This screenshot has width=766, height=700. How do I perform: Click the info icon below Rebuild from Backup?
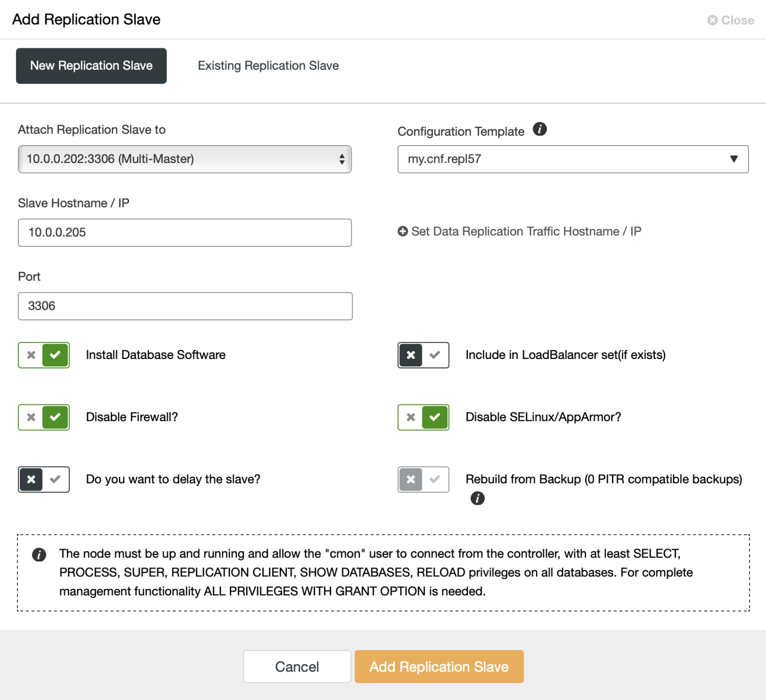(477, 498)
